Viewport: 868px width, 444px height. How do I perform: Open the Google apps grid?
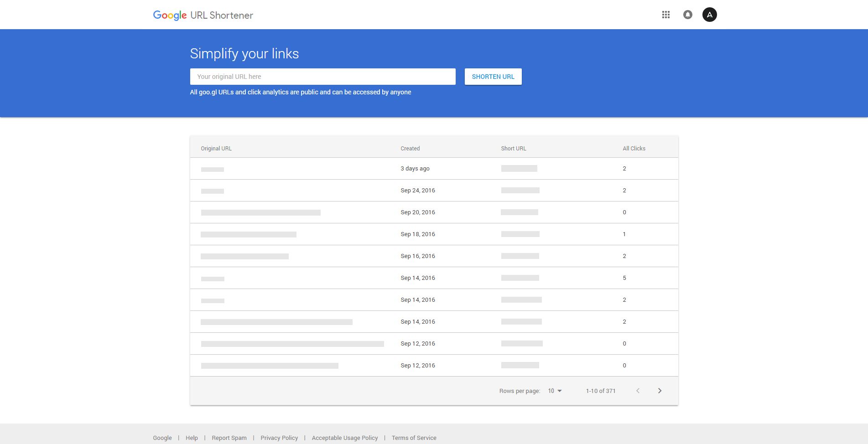tap(665, 14)
